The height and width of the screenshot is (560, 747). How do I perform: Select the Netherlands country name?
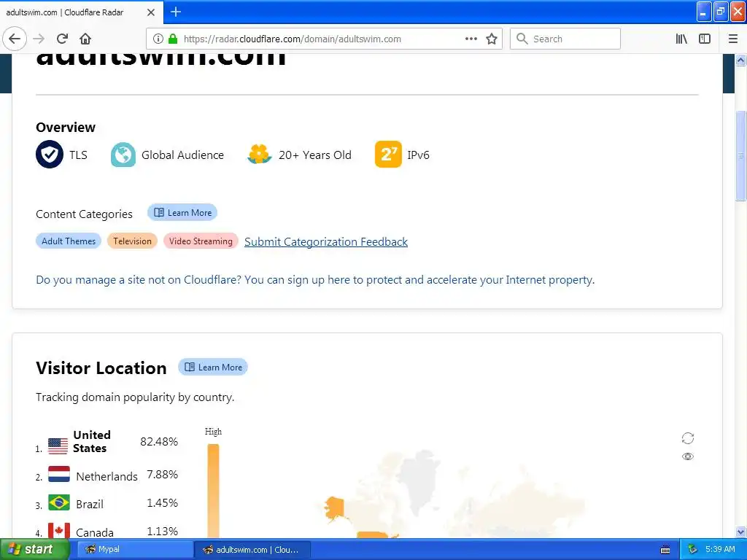[107, 476]
